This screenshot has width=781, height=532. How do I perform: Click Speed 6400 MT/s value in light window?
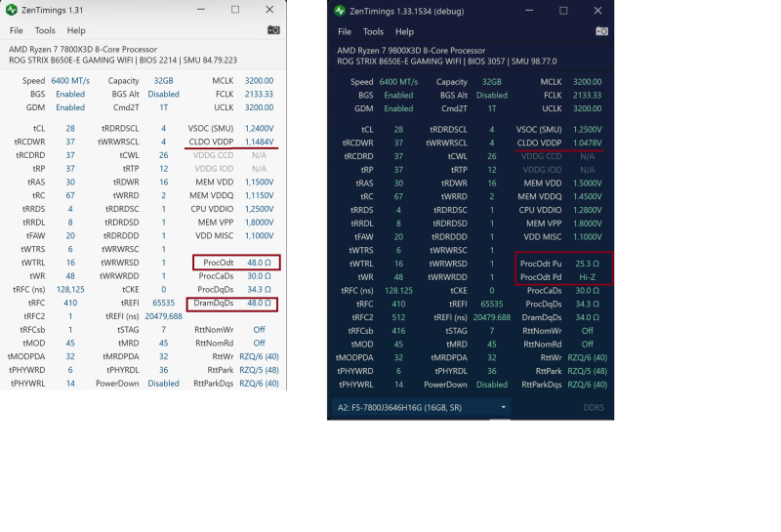click(70, 80)
